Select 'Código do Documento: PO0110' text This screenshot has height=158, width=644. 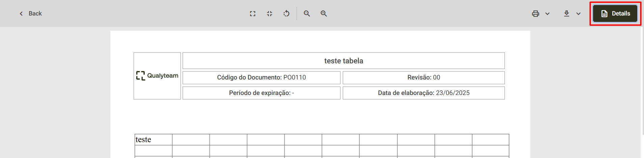coord(261,77)
